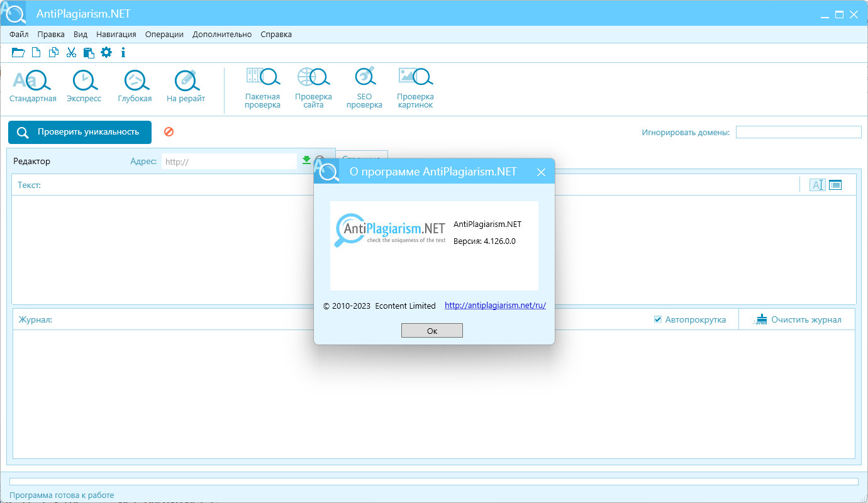Click the AntiPlagiarism.NET logo image in dialog
The height and width of the screenshot is (503, 868).
click(390, 231)
